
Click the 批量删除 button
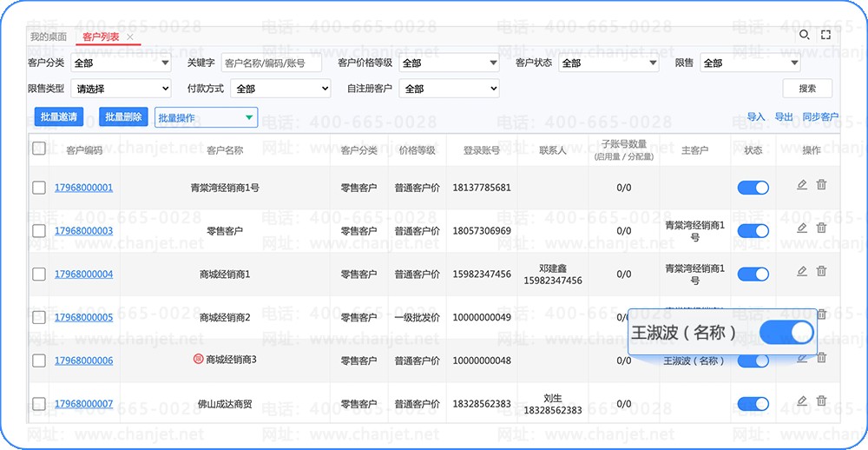click(x=123, y=117)
